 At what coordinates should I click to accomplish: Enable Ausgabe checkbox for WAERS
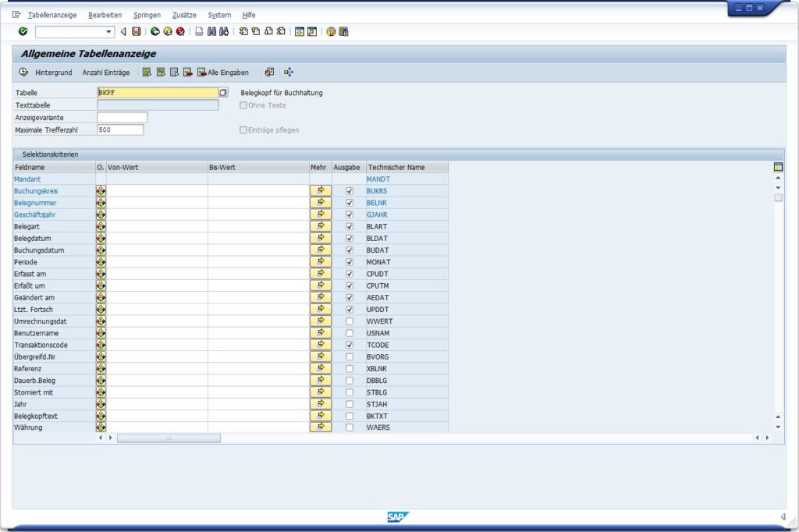coord(350,427)
